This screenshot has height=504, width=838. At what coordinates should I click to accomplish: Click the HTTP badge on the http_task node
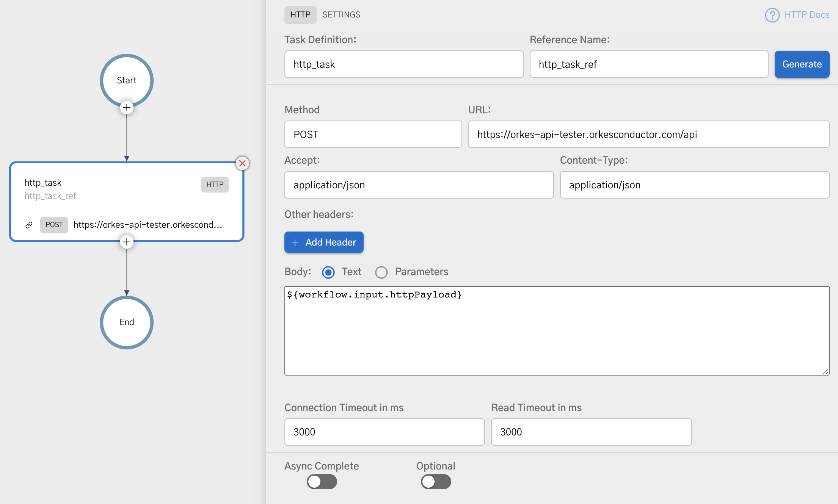pos(215,185)
